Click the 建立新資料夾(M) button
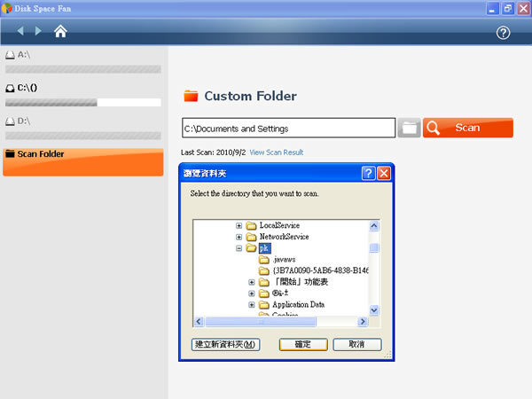532x399 pixels. [x=225, y=344]
